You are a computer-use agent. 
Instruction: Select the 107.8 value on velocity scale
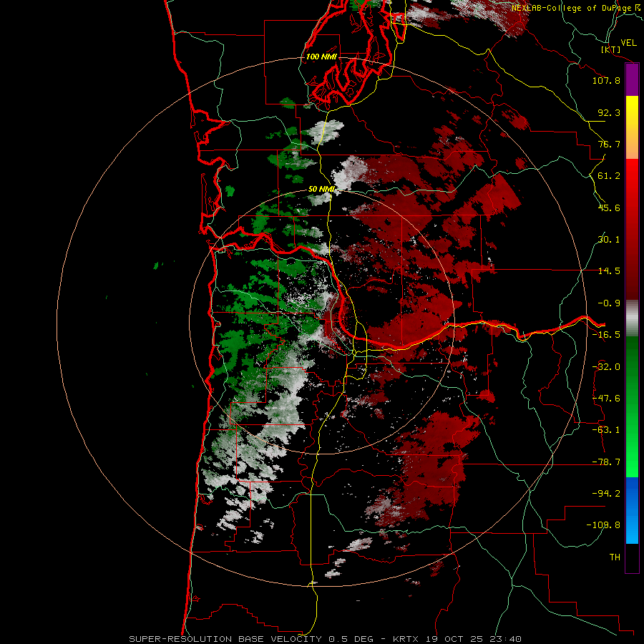click(x=606, y=80)
